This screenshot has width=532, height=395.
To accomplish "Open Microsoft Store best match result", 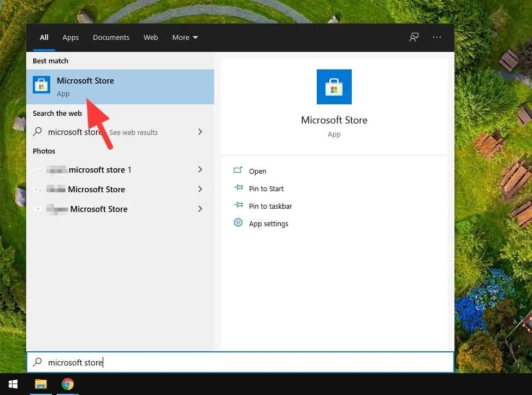I will (x=120, y=87).
